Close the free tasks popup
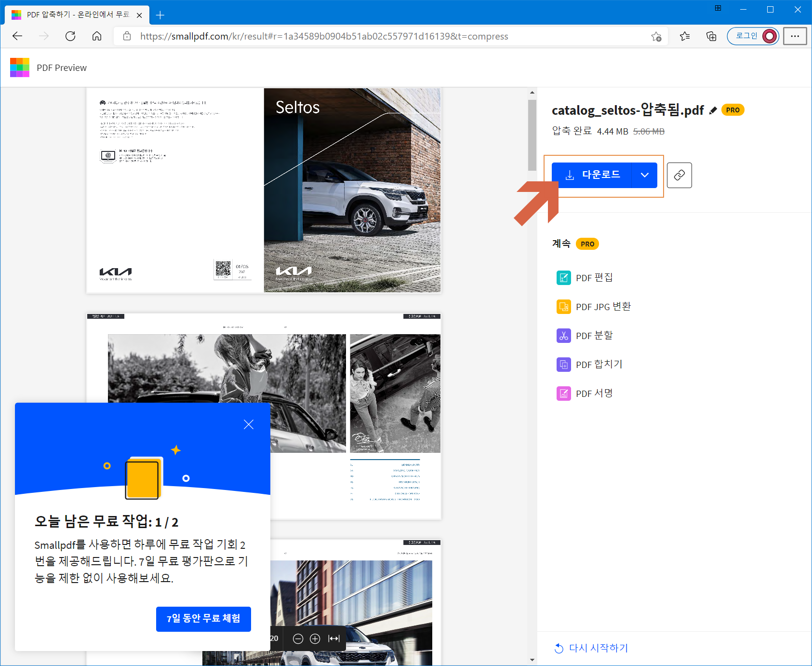 click(249, 424)
